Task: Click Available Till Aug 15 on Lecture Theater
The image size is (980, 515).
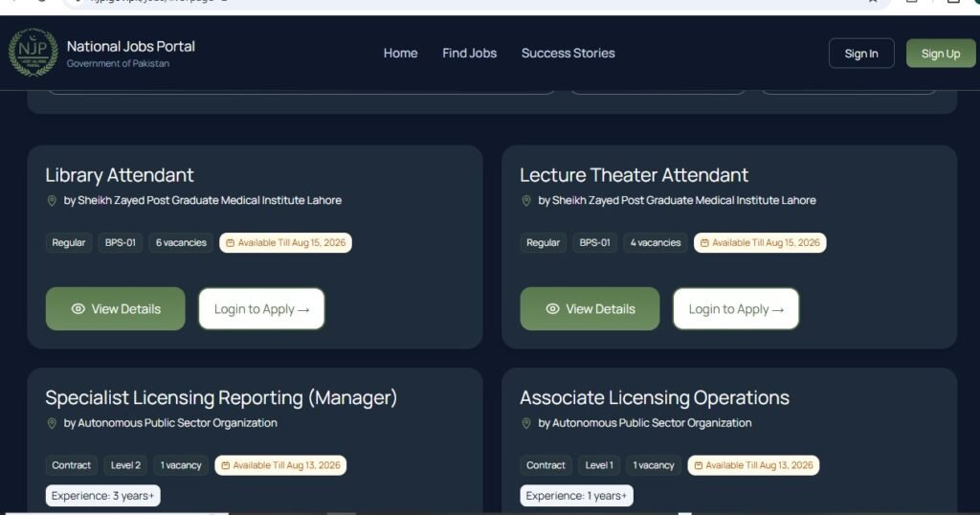Action: pos(760,242)
